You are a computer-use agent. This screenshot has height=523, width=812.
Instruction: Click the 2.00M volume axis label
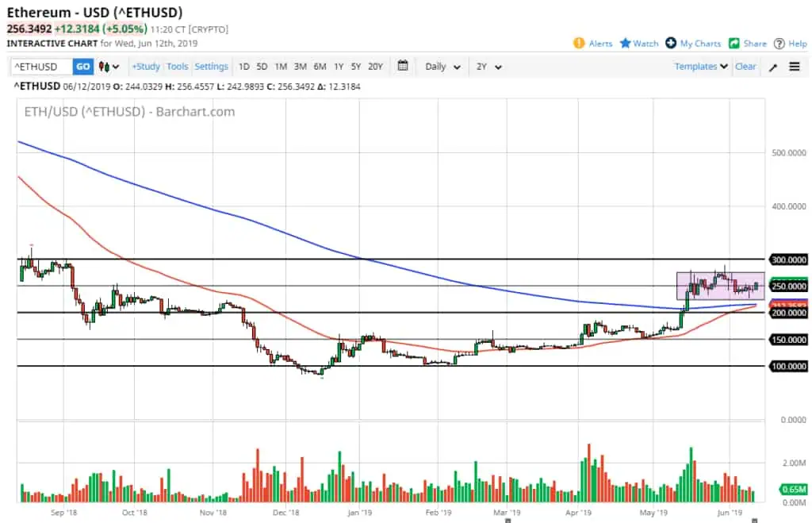pos(794,463)
